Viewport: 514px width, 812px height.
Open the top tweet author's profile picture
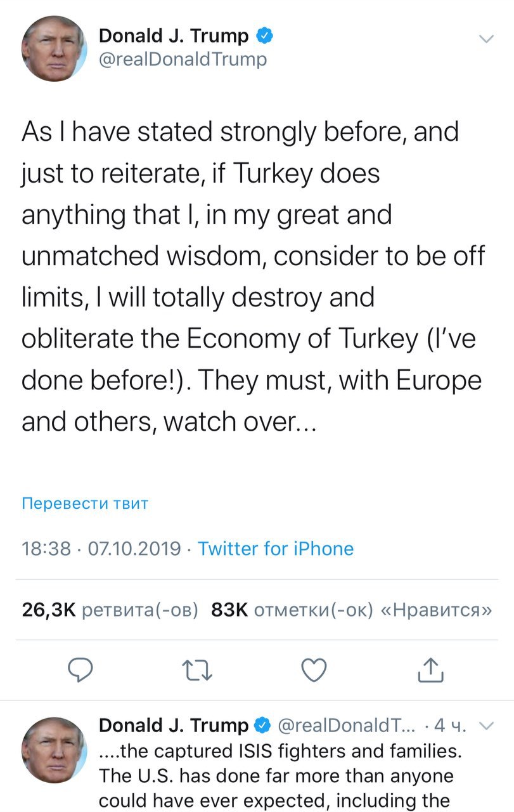(x=54, y=48)
